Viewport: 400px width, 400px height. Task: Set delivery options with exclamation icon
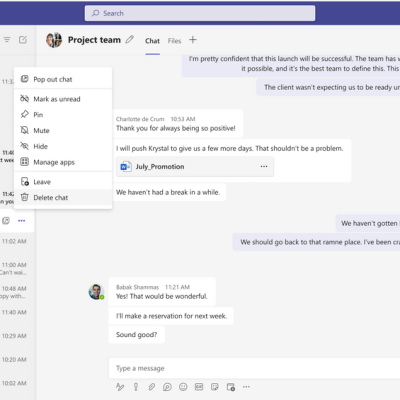(136, 387)
